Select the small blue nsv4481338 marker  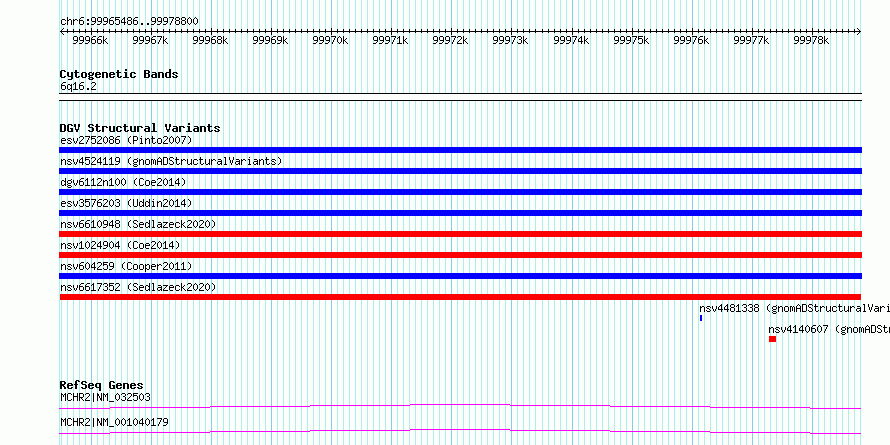[701, 318]
